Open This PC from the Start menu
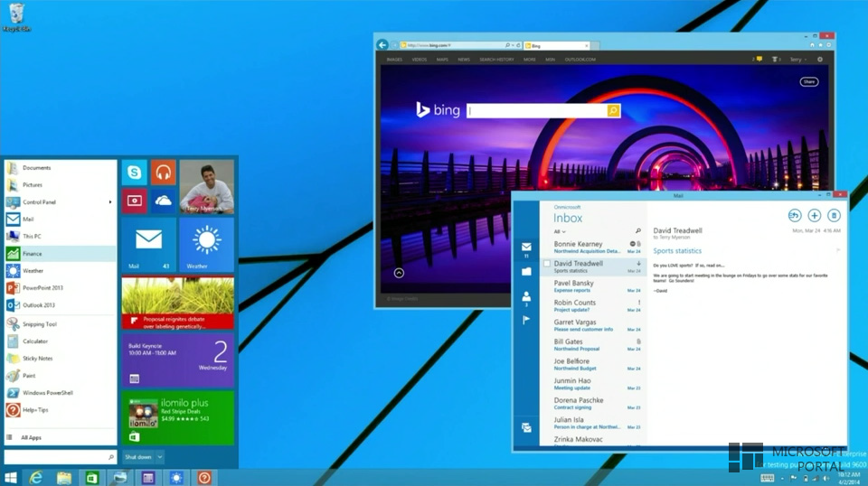868x486 pixels. coord(61,236)
